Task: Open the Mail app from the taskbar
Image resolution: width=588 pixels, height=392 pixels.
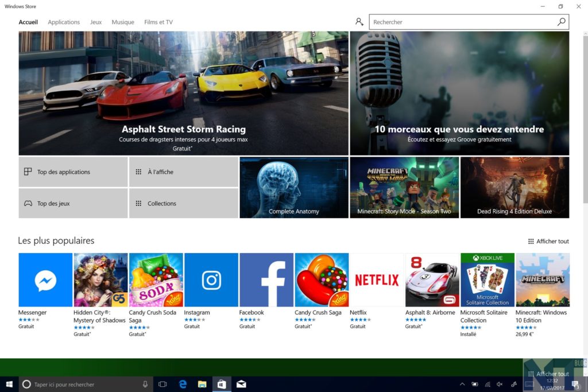Action: point(241,384)
